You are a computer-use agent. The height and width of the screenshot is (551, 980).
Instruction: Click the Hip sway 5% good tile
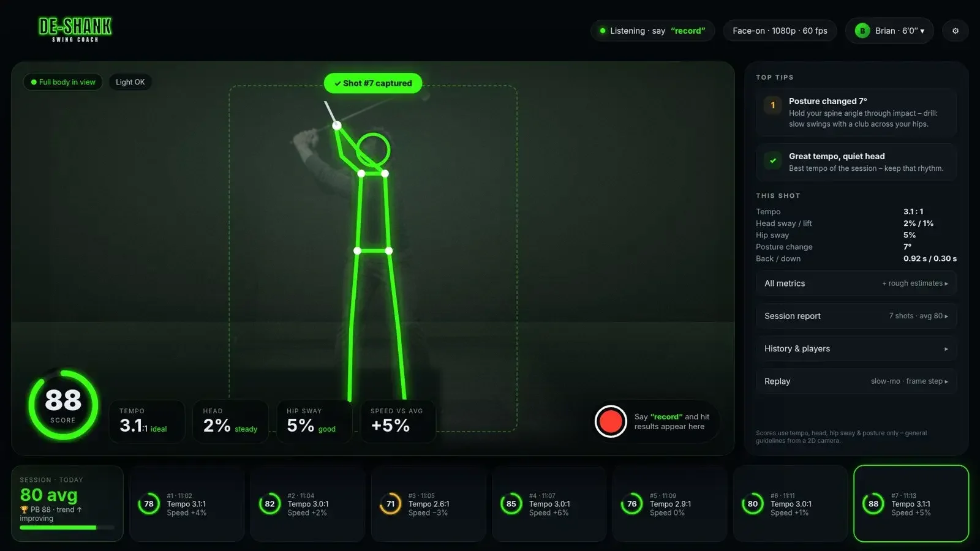click(x=314, y=421)
